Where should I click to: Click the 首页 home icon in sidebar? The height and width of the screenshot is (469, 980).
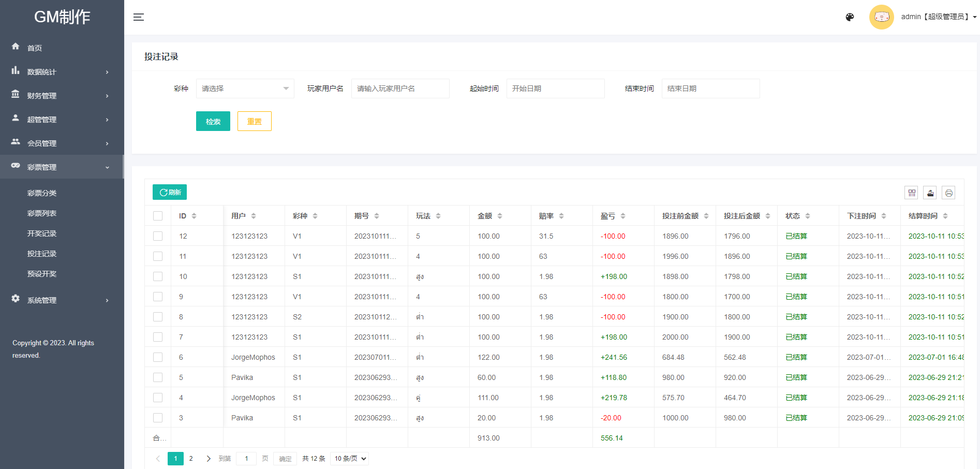16,47
